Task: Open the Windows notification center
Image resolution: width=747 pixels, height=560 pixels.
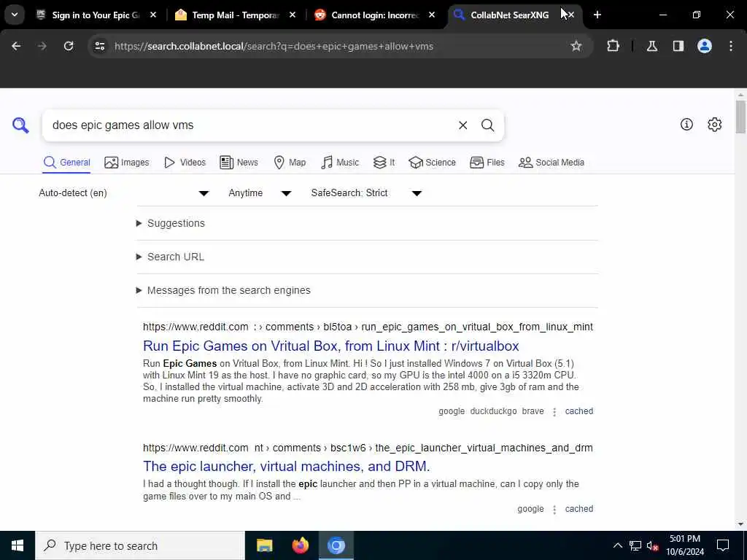Action: [x=723, y=545]
